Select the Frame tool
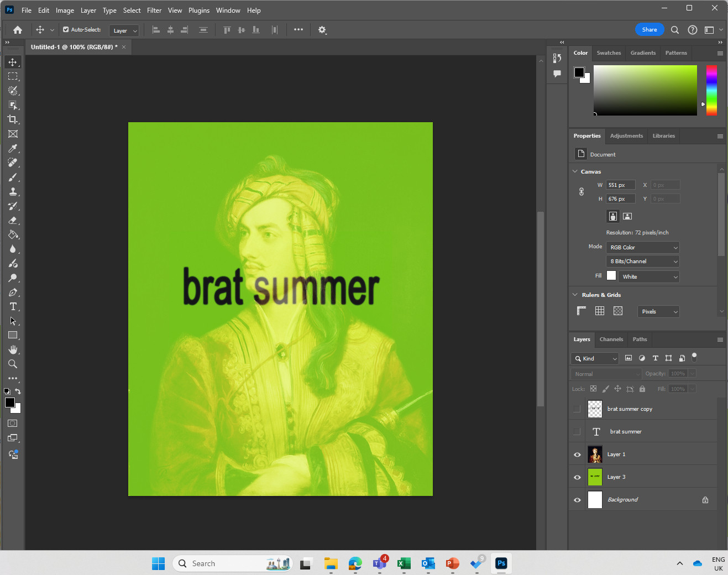Image resolution: width=728 pixels, height=575 pixels. coord(13,134)
